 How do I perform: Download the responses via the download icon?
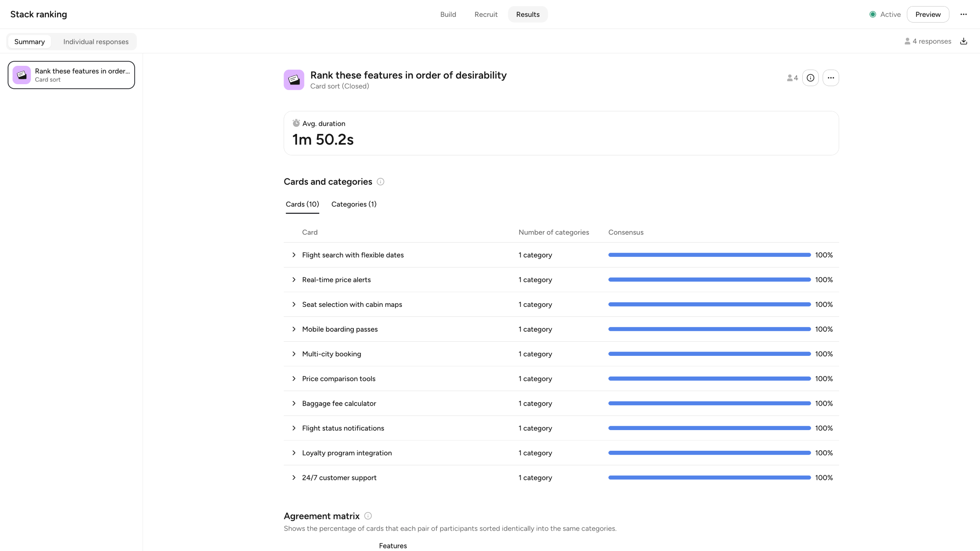(964, 41)
